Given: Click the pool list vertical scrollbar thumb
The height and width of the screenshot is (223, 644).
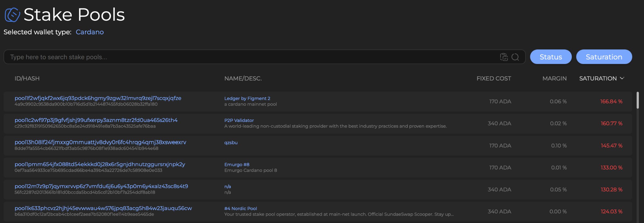Looking at the screenshot, I should coord(638,100).
